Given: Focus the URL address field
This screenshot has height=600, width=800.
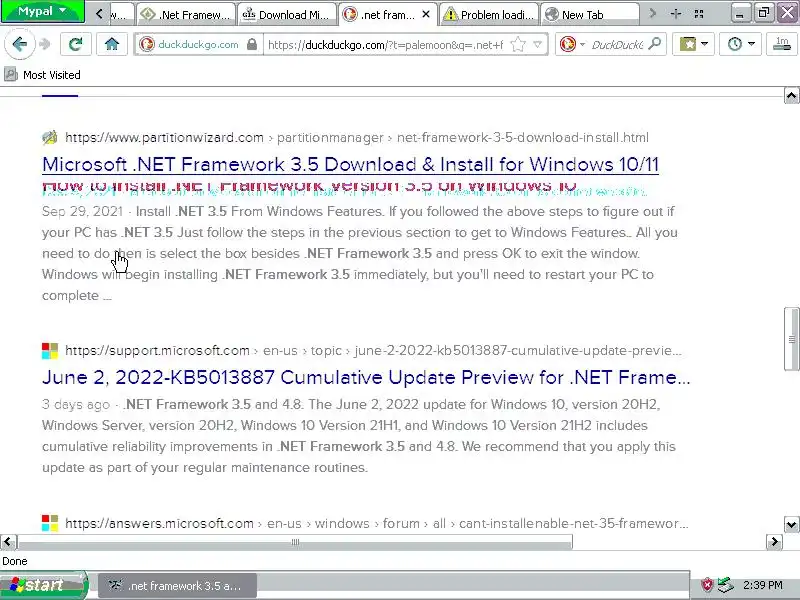Looking at the screenshot, I should [x=386, y=45].
